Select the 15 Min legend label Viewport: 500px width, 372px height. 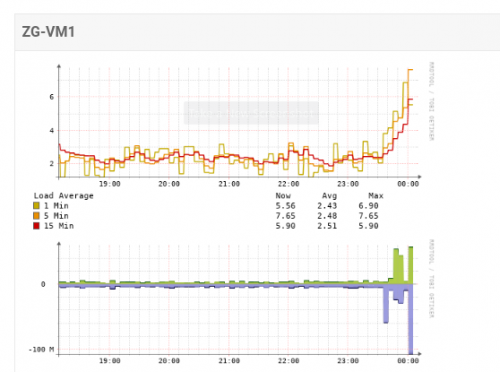click(59, 226)
